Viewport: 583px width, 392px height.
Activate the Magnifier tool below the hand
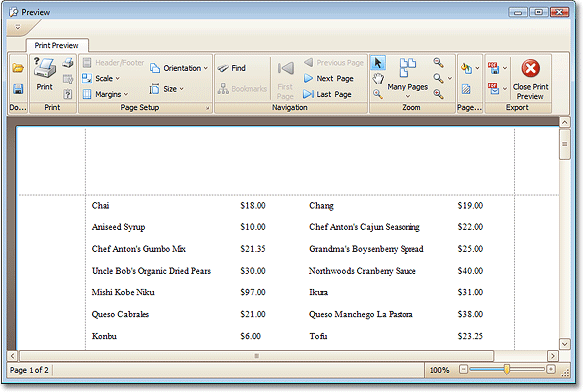[378, 94]
